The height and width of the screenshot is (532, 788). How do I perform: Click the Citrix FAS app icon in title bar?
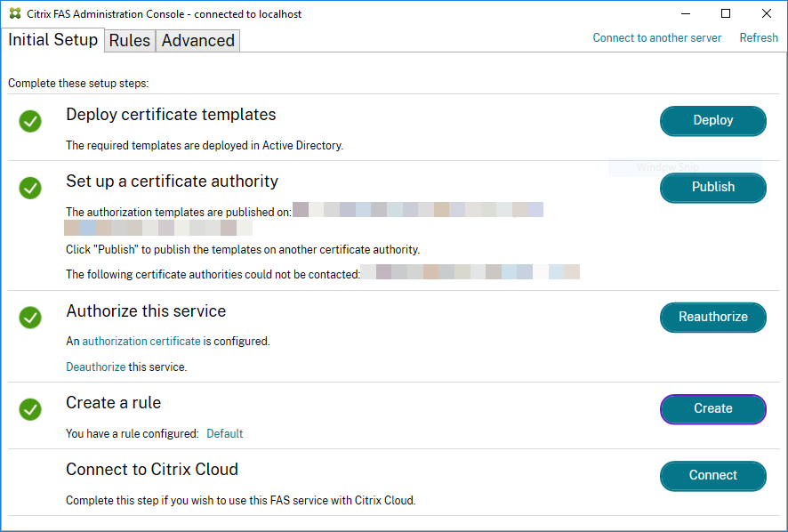pyautogui.click(x=15, y=13)
